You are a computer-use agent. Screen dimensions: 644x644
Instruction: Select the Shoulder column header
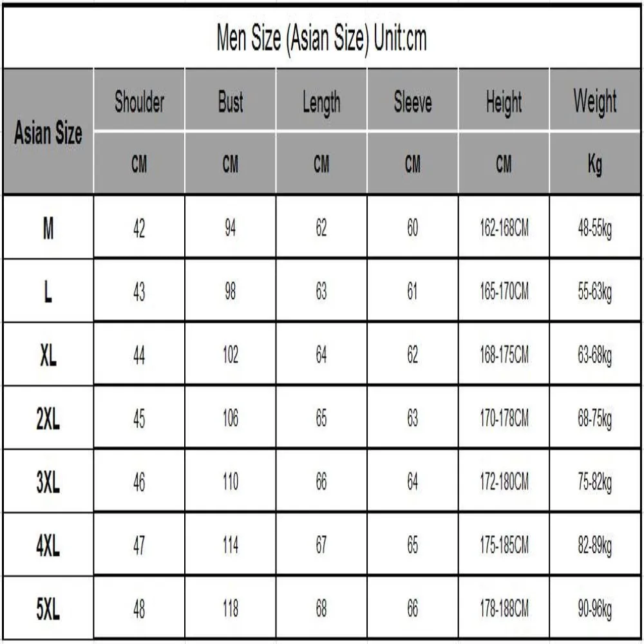(139, 100)
